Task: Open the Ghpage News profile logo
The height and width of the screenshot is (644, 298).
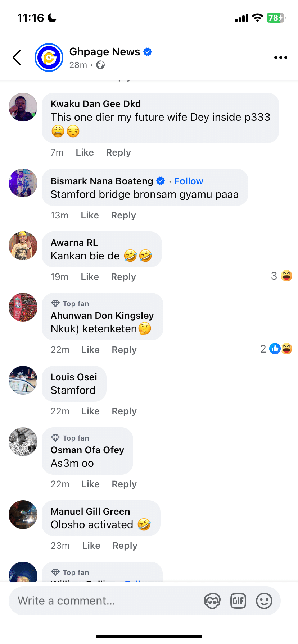Action: click(x=49, y=57)
